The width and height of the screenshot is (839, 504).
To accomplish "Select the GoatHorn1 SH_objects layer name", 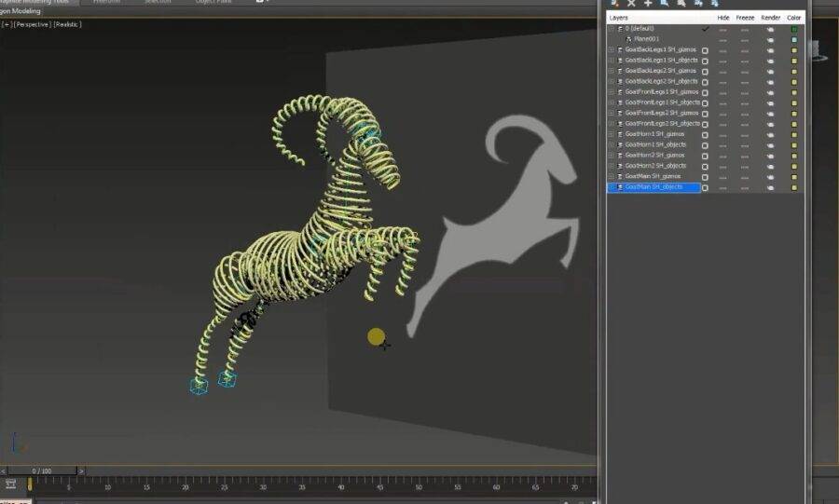I will coord(655,144).
